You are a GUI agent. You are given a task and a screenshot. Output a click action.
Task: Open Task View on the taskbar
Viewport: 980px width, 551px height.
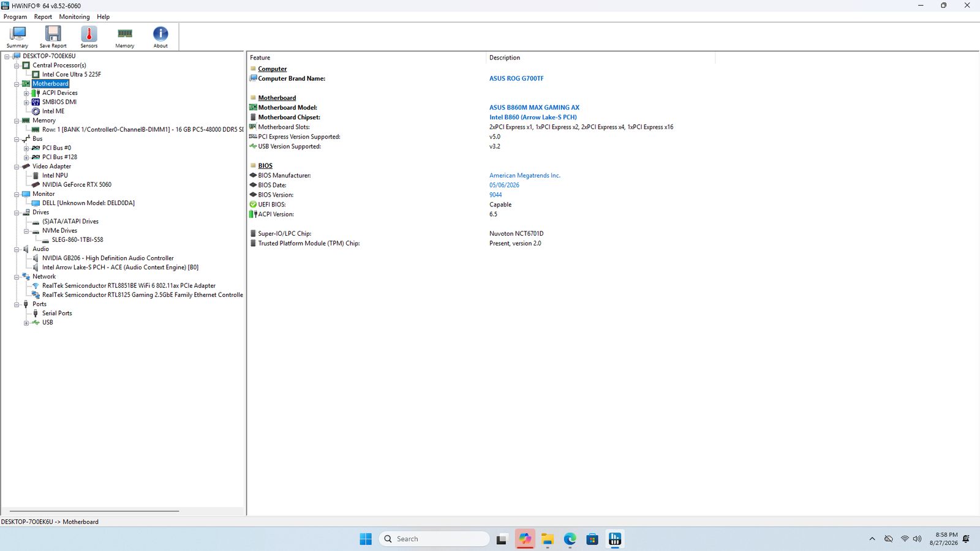click(x=502, y=539)
